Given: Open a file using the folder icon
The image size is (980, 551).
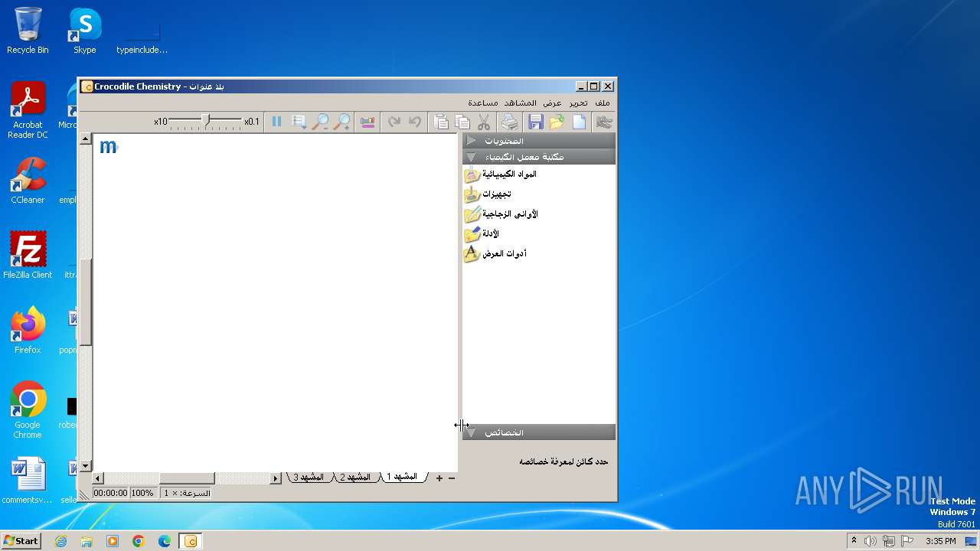Looking at the screenshot, I should pyautogui.click(x=557, y=122).
